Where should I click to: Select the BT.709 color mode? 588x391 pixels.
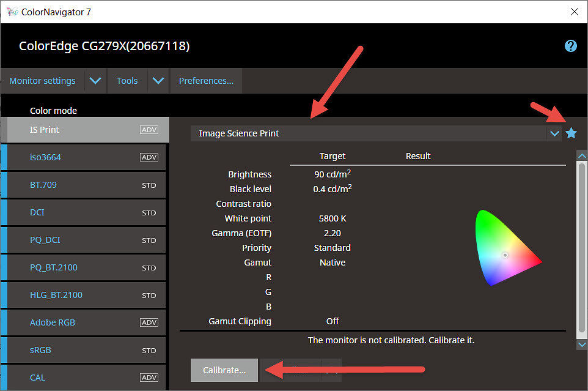(x=43, y=185)
